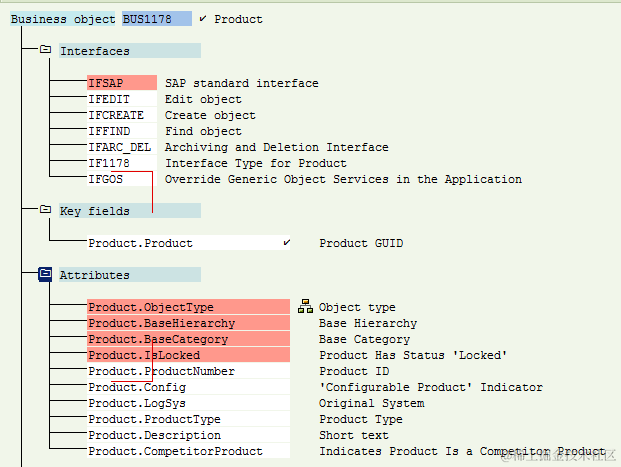
Task: Select the IFFIND interface entry
Action: pyautogui.click(x=122, y=131)
